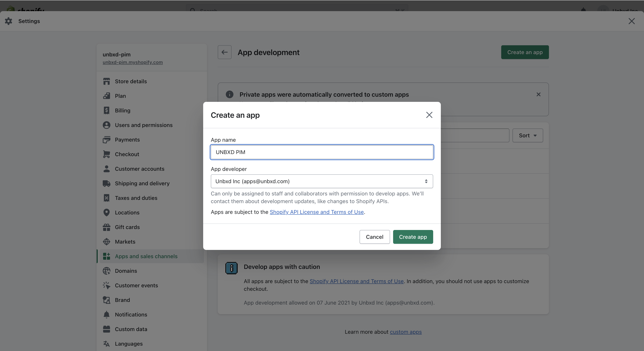The image size is (644, 351).
Task: Open Notifications settings
Action: (x=151, y=315)
